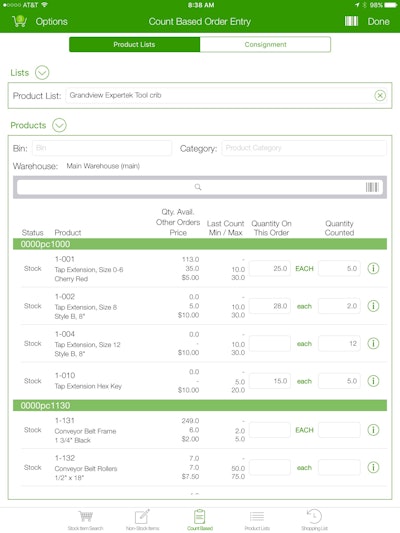Image resolution: width=400 pixels, height=533 pixels.
Task: Tap Done in the top bar
Action: point(378,22)
